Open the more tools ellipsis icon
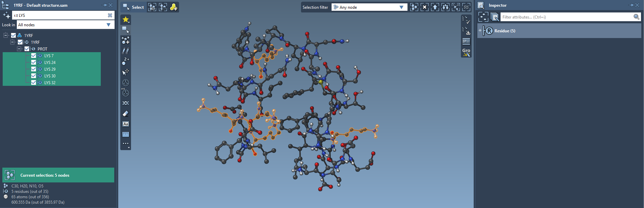644x208 pixels. [x=125, y=144]
